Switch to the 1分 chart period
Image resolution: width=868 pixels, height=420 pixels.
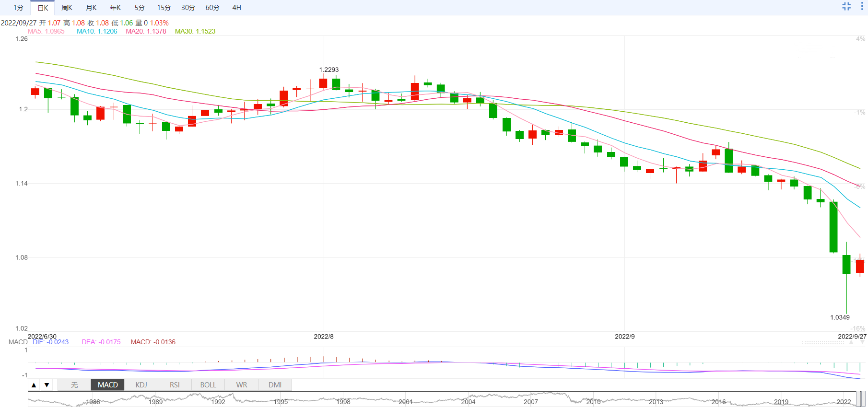click(x=18, y=8)
